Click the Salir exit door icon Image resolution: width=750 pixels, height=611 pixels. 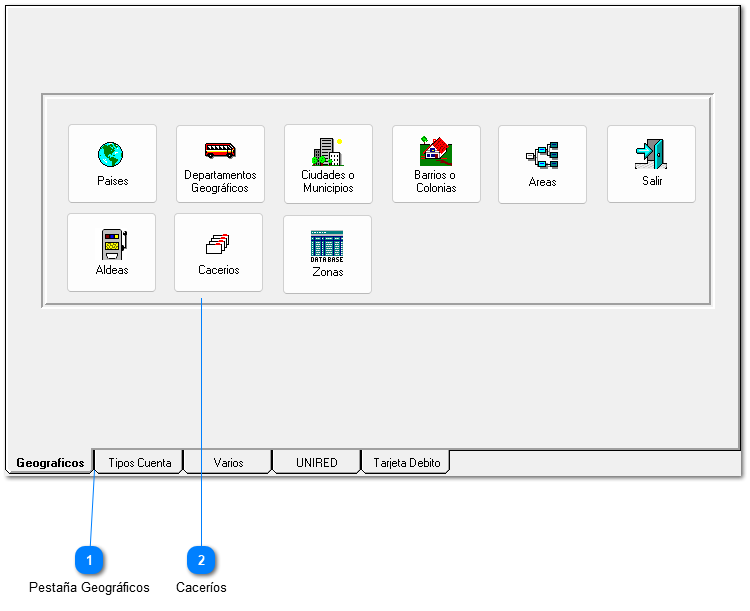point(651,155)
